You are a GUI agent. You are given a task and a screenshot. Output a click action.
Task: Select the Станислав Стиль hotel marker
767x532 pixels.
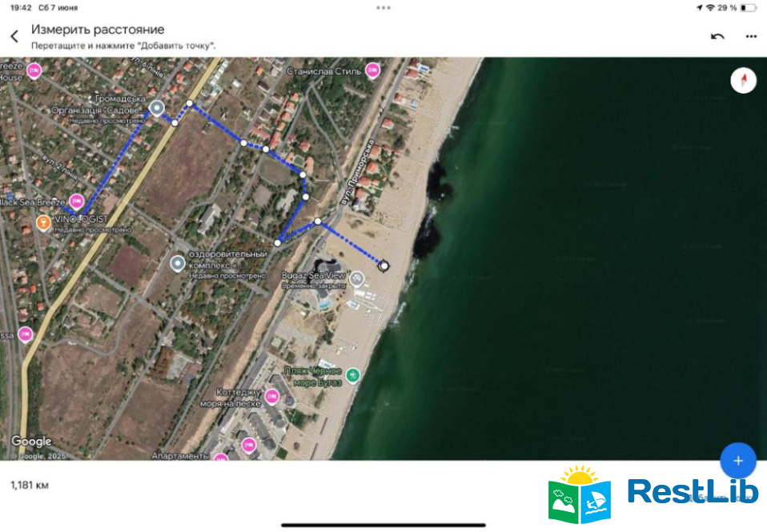point(372,71)
